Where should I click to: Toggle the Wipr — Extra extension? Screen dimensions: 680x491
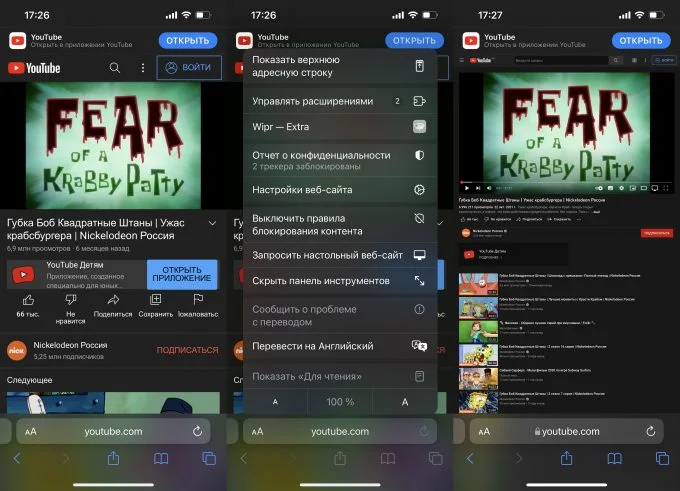coord(340,127)
